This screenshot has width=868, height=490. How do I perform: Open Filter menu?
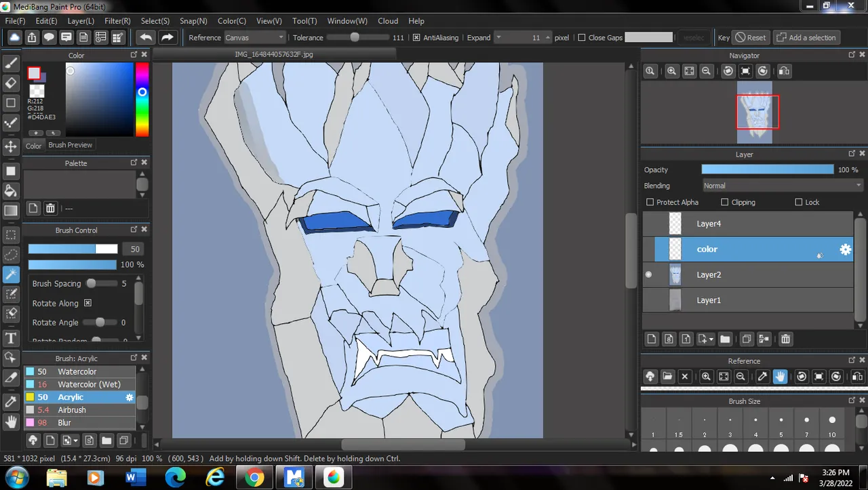(x=117, y=21)
